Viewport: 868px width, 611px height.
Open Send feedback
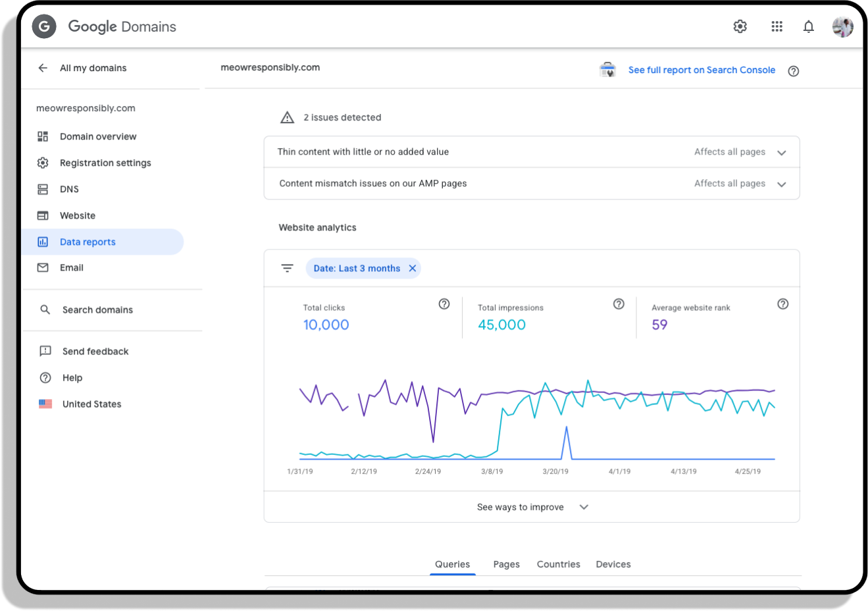click(x=95, y=351)
